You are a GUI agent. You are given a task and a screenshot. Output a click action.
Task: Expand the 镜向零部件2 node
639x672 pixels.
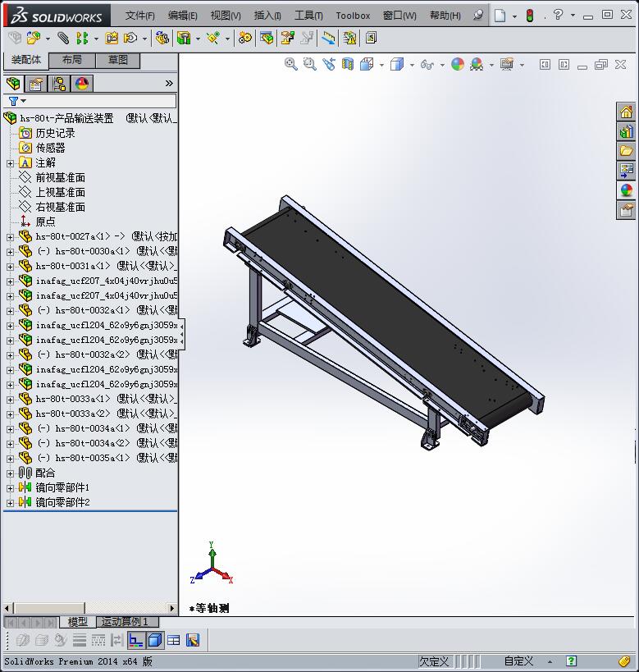11,503
